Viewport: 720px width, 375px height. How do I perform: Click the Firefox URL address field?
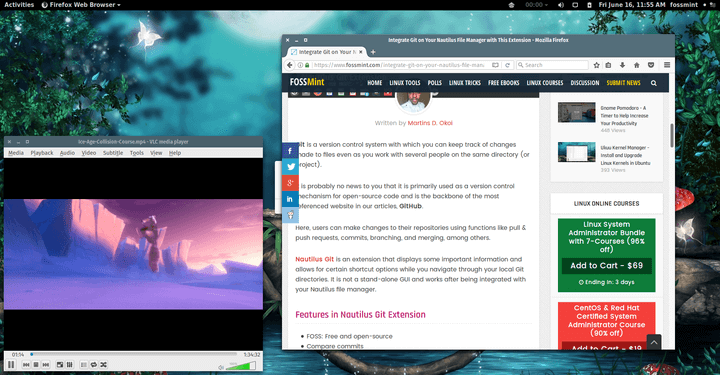[x=399, y=65]
